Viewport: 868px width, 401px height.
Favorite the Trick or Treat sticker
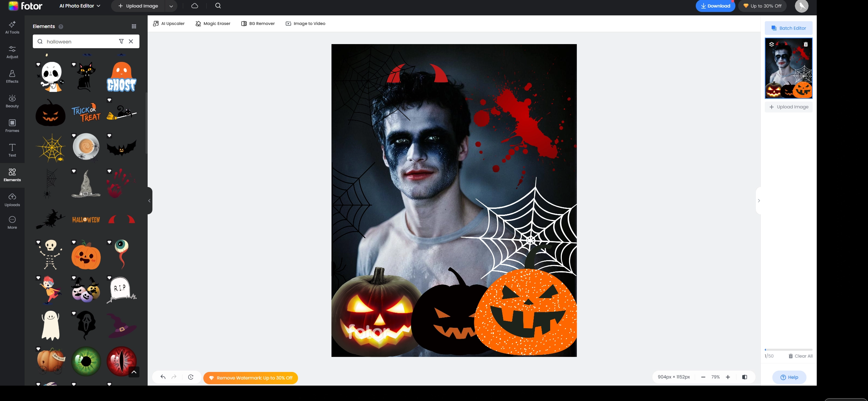73,100
